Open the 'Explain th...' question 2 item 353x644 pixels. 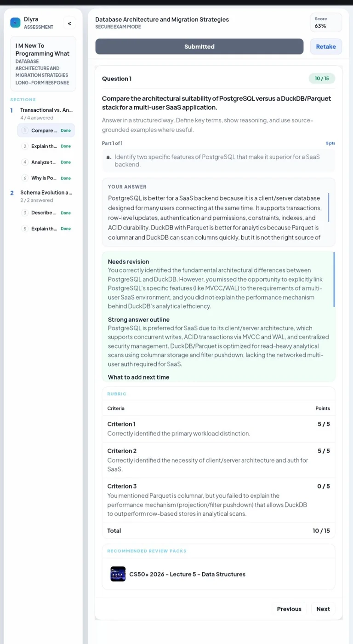(x=46, y=146)
